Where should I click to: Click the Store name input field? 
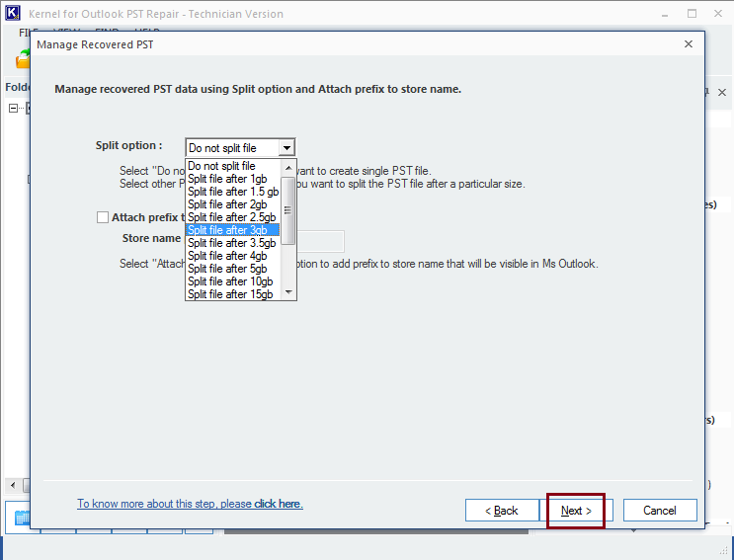click(x=321, y=241)
